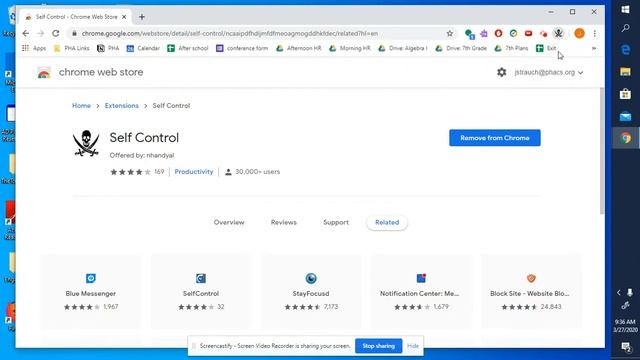This screenshot has height=360, width=640.
Task: Click the purple extension icon in toolbar
Action: [x=484, y=33]
